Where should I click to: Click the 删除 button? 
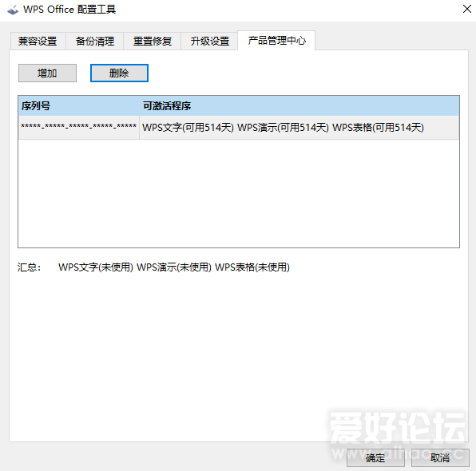119,73
